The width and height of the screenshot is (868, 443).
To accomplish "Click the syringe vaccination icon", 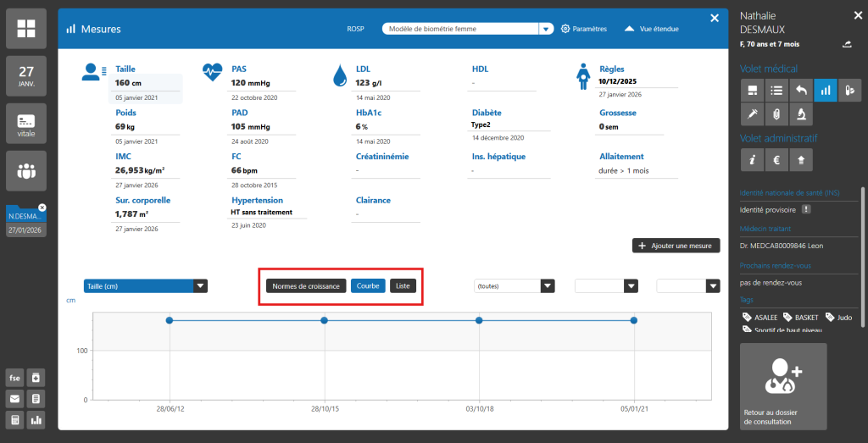I will [x=751, y=114].
